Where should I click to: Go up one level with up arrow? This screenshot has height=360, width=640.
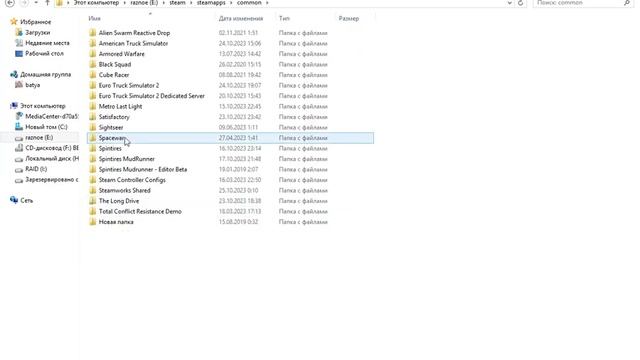click(x=47, y=3)
